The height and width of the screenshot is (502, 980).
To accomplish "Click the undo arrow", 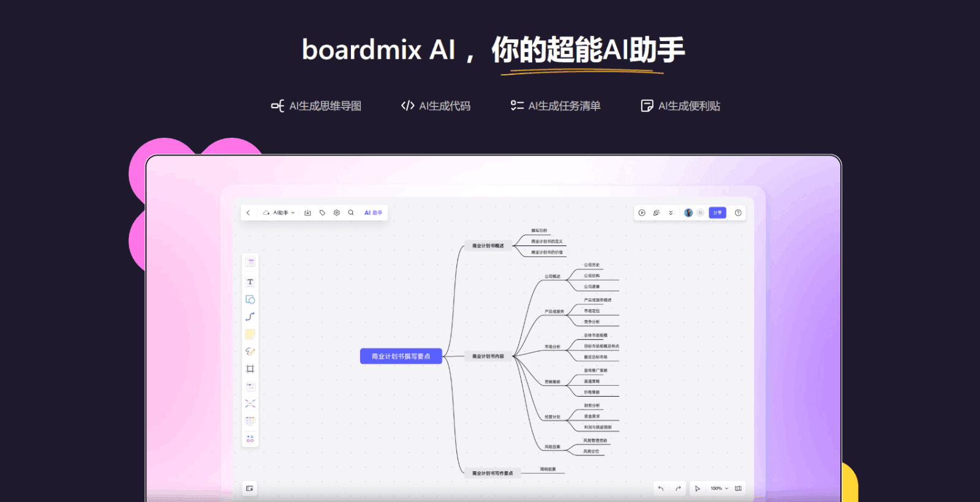I will (x=661, y=489).
